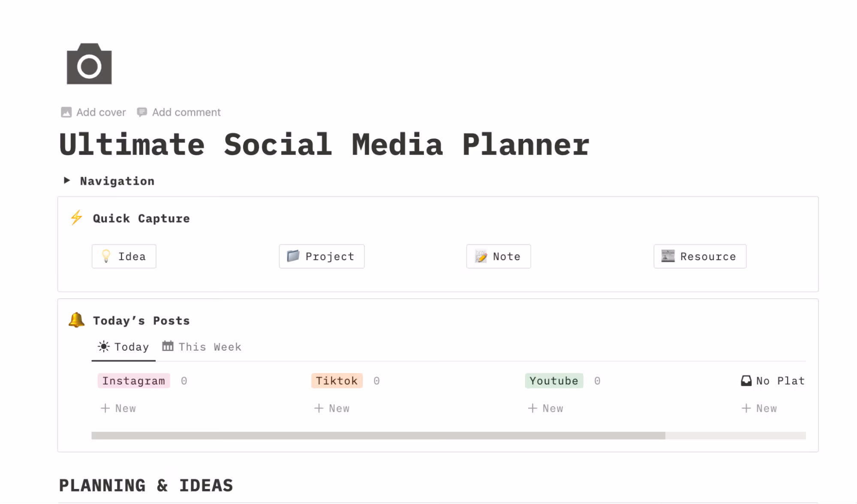Select the lightning bolt Quick Capture icon
857x504 pixels.
pyautogui.click(x=76, y=217)
